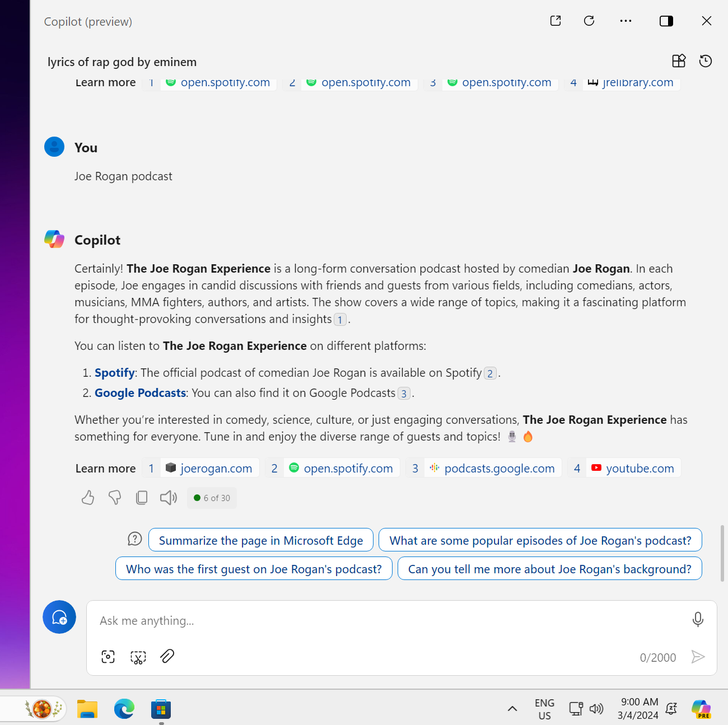Open the network status tray icon
Image resolution: width=728 pixels, height=725 pixels.
(576, 709)
